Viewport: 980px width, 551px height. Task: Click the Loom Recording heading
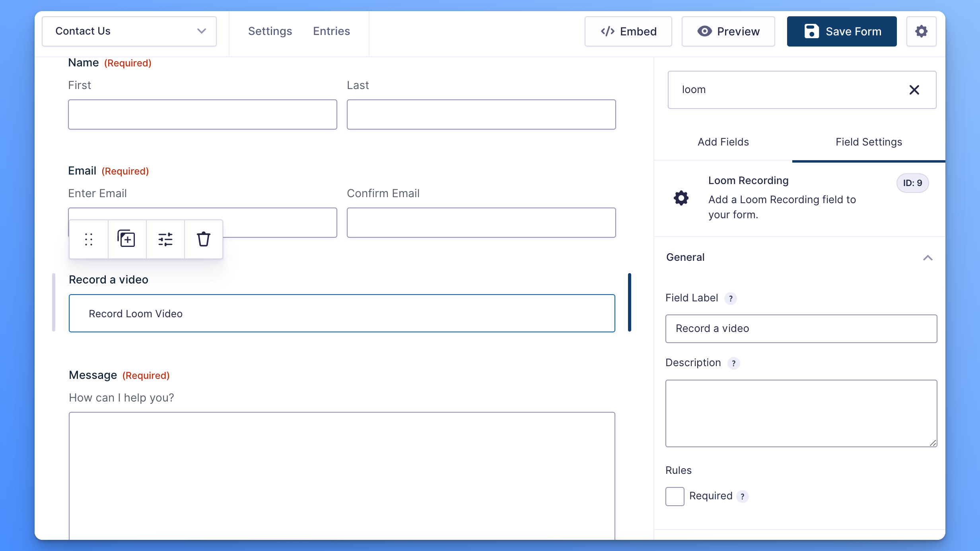pyautogui.click(x=748, y=180)
